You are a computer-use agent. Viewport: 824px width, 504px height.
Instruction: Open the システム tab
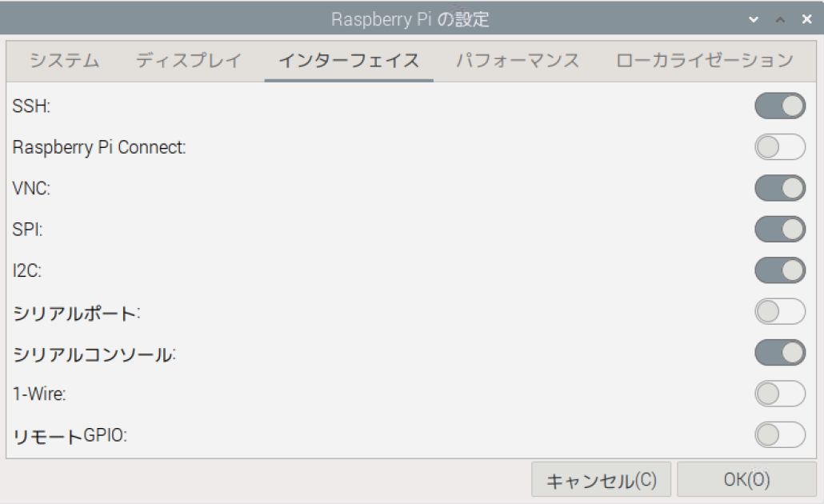pyautogui.click(x=64, y=61)
